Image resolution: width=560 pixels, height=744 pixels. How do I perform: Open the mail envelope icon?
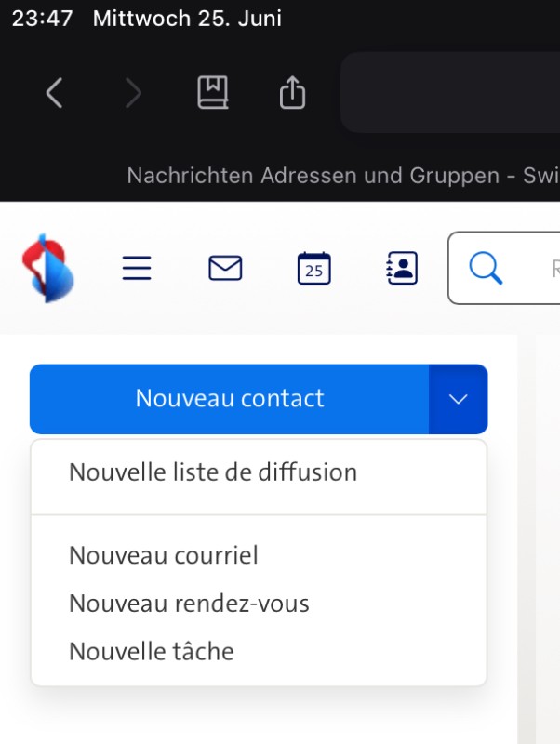coord(225,269)
